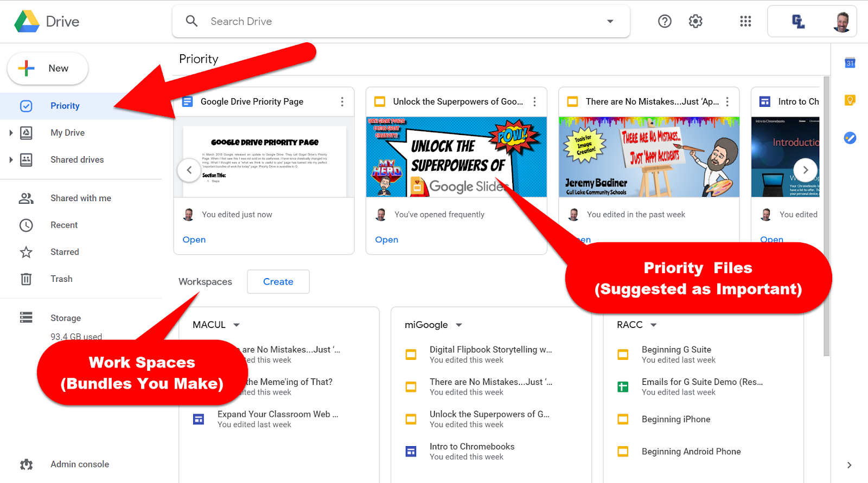This screenshot has width=868, height=483.
Task: Click the Create workspace button
Action: click(278, 282)
